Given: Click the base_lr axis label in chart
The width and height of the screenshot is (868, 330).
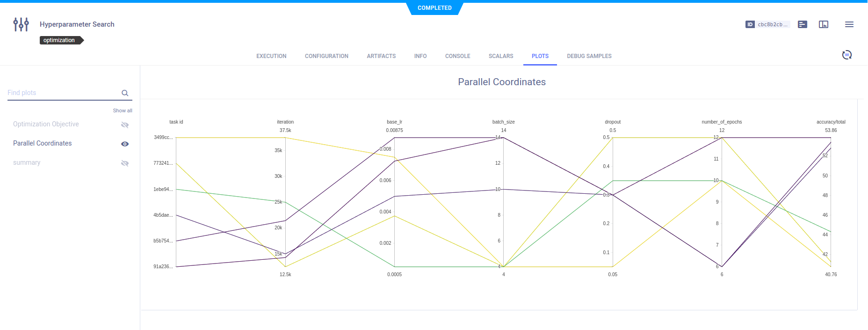Looking at the screenshot, I should [394, 122].
